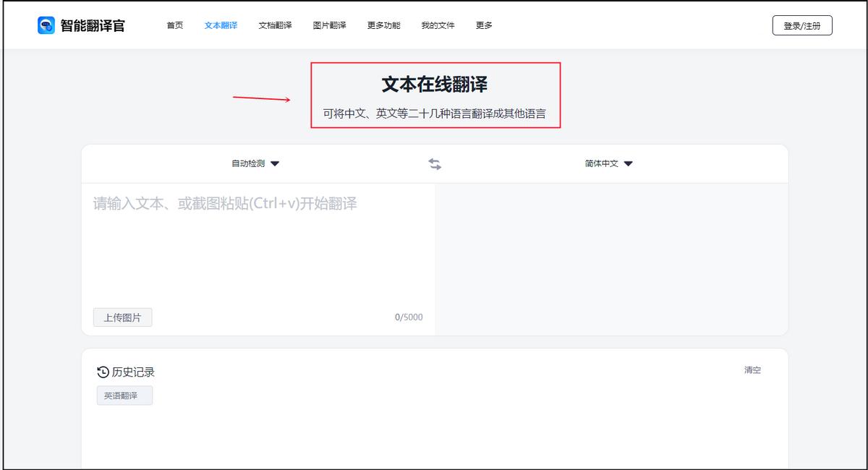
Task: Click the history clock icon beside 历史记录
Action: tap(101, 372)
